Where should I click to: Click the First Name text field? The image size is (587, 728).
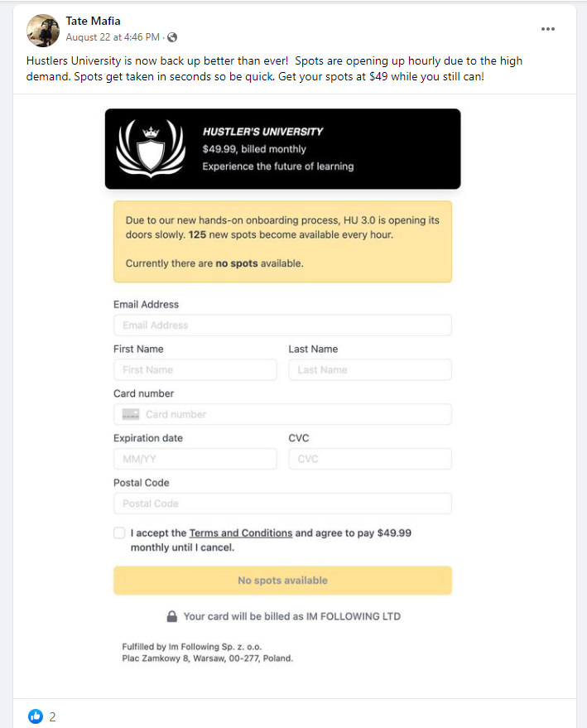pyautogui.click(x=195, y=370)
